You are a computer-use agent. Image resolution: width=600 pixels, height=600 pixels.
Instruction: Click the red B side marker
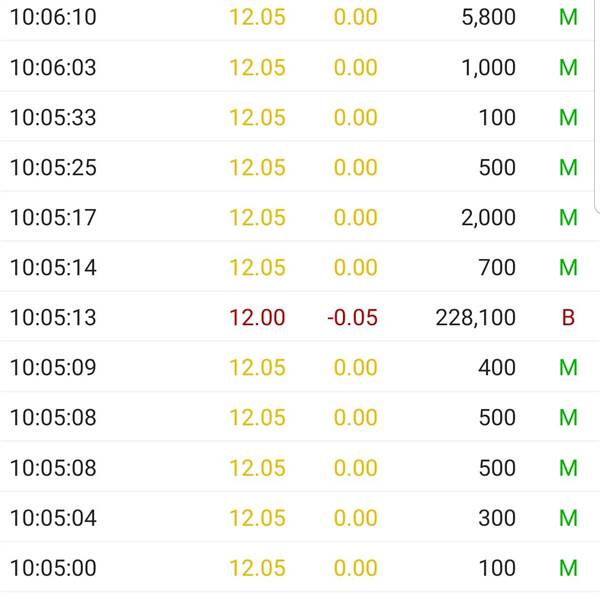click(x=568, y=318)
